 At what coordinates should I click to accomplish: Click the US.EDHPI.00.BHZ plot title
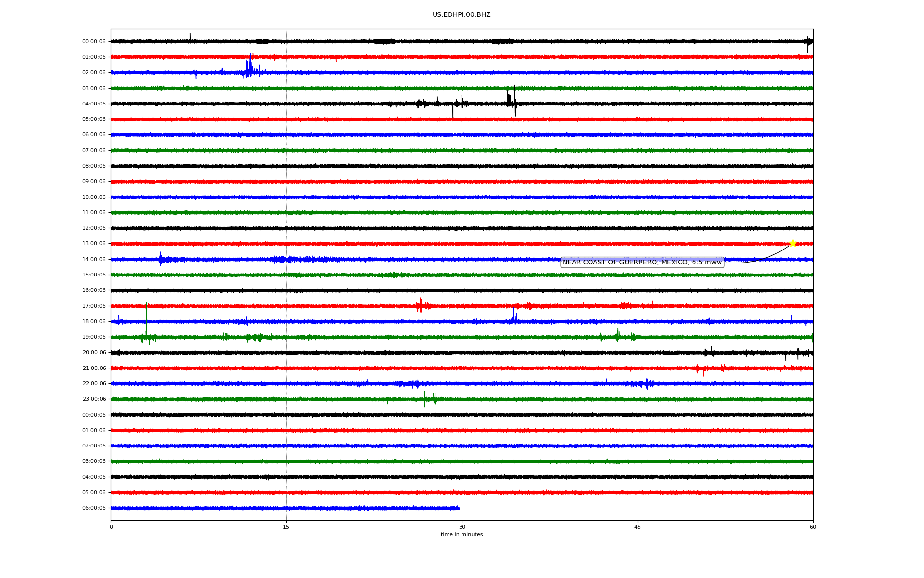[x=462, y=15]
